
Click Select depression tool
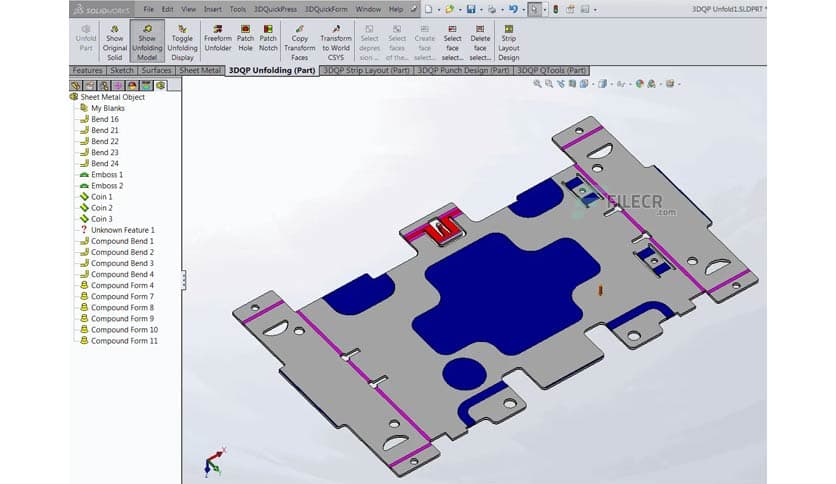coord(369,42)
